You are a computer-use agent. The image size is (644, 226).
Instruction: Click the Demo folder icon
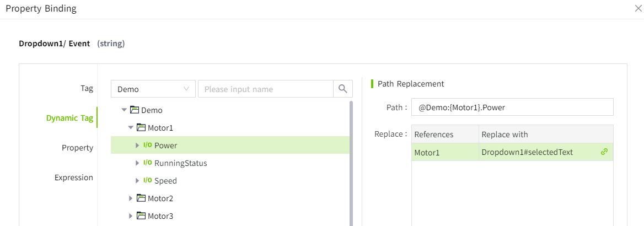point(134,110)
